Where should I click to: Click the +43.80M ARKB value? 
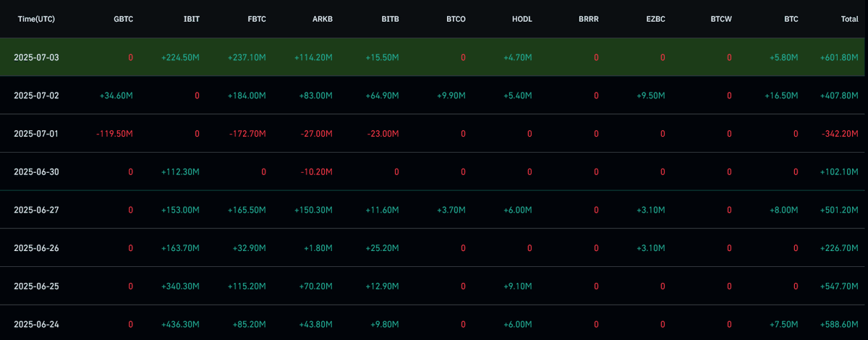click(x=315, y=324)
